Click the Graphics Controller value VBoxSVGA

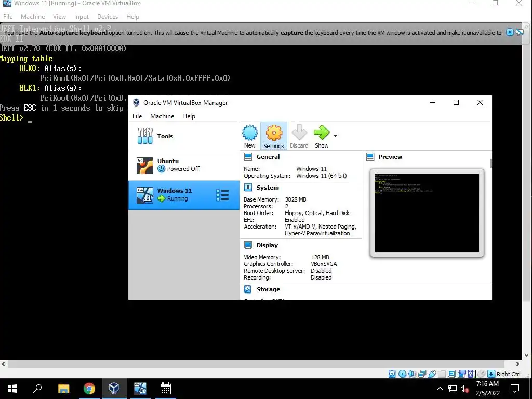pyautogui.click(x=324, y=264)
